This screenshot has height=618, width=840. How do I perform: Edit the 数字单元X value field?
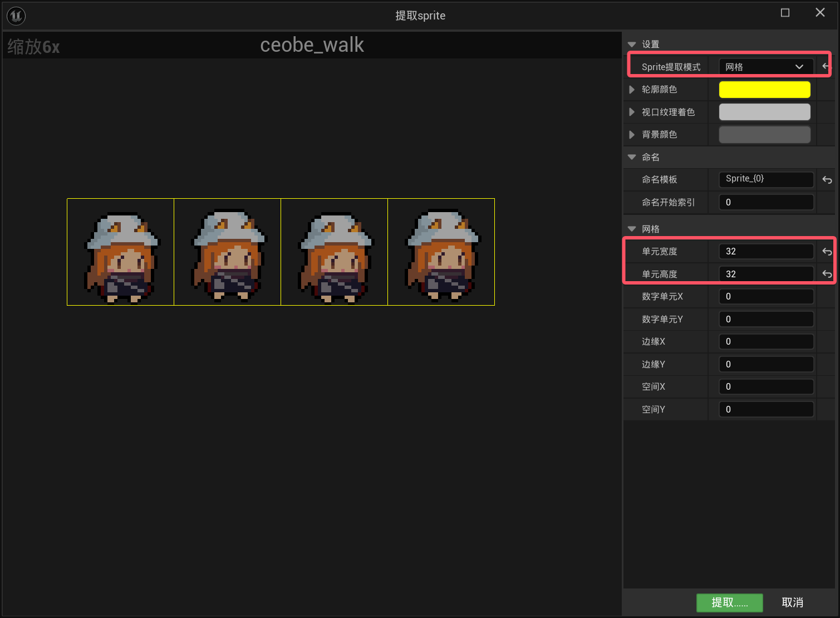coord(766,296)
